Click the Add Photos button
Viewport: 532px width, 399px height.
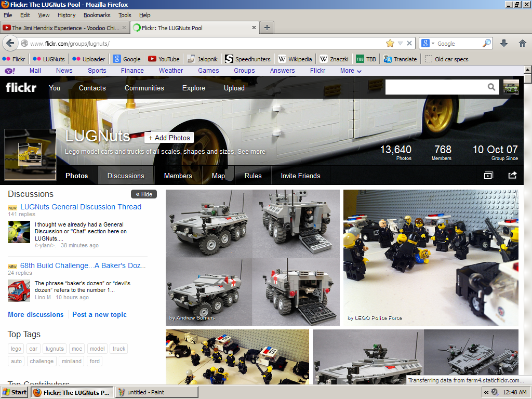169,138
